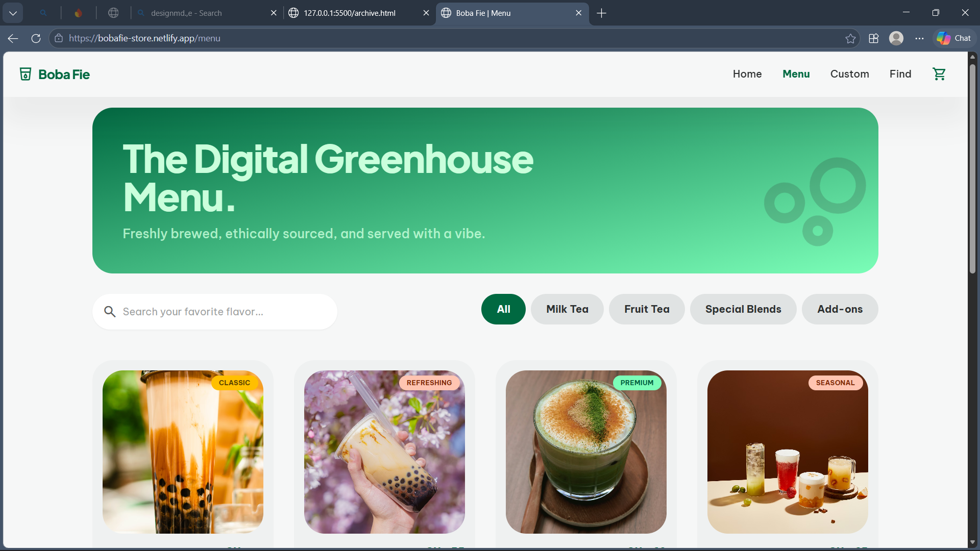Viewport: 980px width, 551px height.
Task: Open the browser Copilot Chat button
Action: click(x=954, y=38)
